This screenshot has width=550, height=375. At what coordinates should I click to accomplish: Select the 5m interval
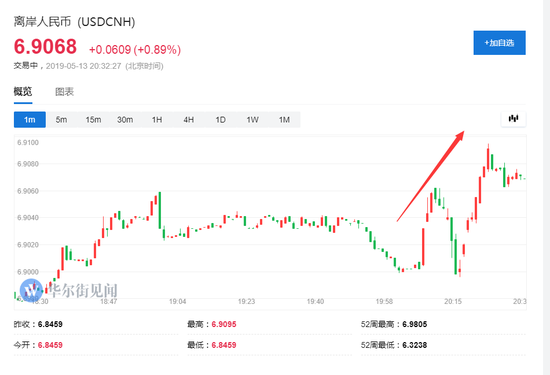(x=61, y=120)
